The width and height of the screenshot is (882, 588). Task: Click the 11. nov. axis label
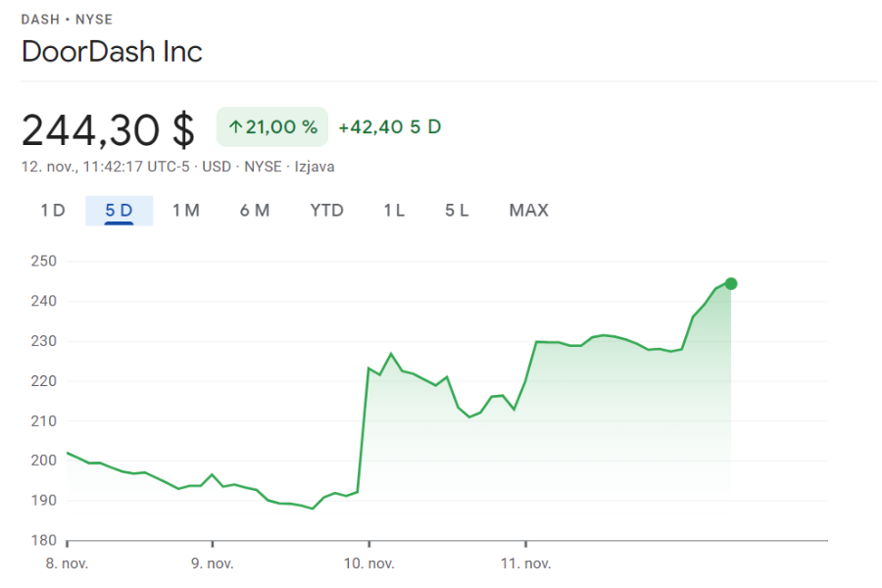[x=525, y=563]
